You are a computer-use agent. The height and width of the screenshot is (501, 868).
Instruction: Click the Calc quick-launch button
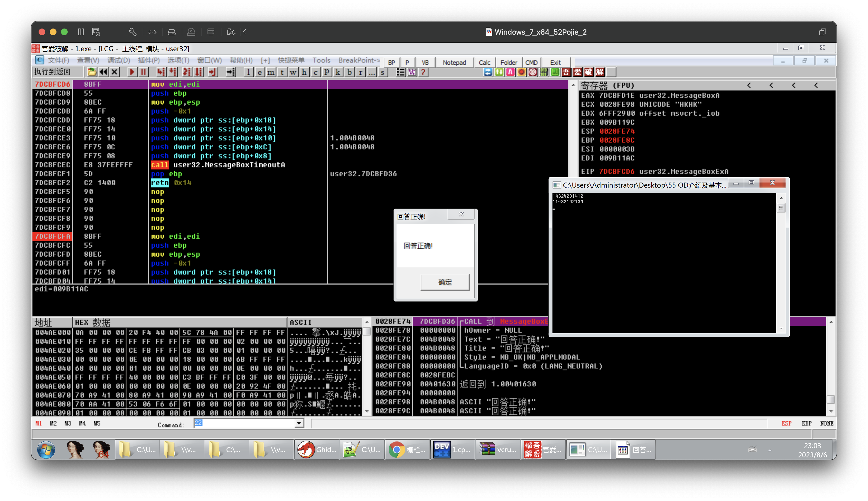(x=484, y=62)
